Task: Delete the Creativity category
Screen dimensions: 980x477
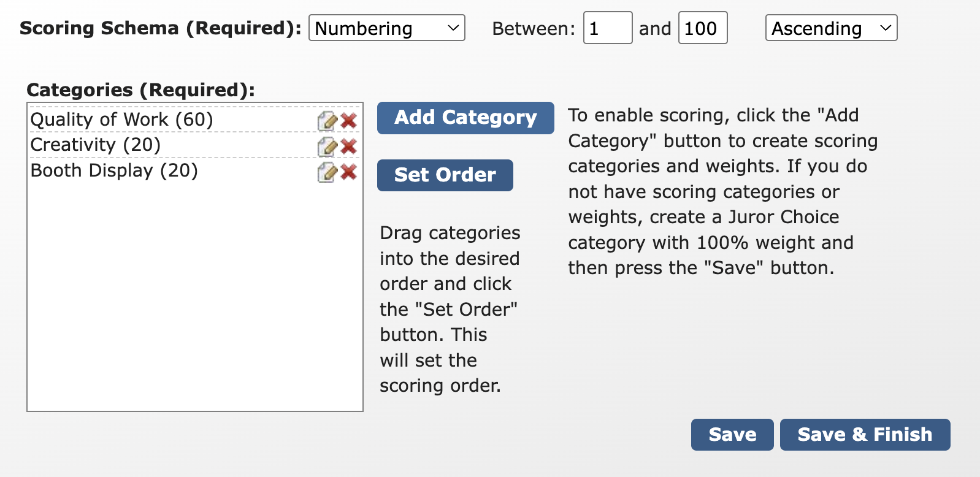Action: [x=348, y=147]
